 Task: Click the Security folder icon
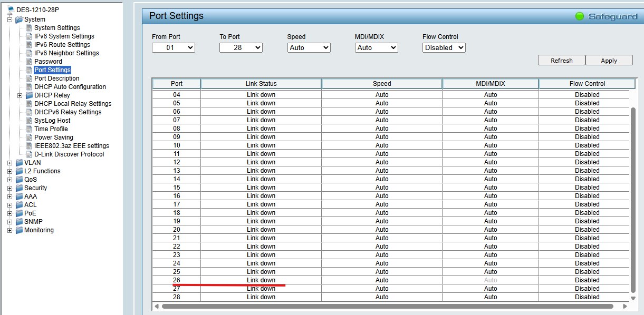[x=19, y=188]
